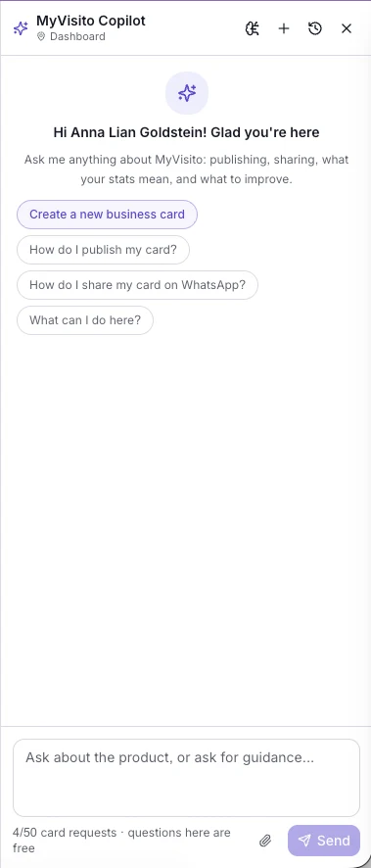
Task: Click the MyVisito Copilot title text
Action: coord(91,21)
